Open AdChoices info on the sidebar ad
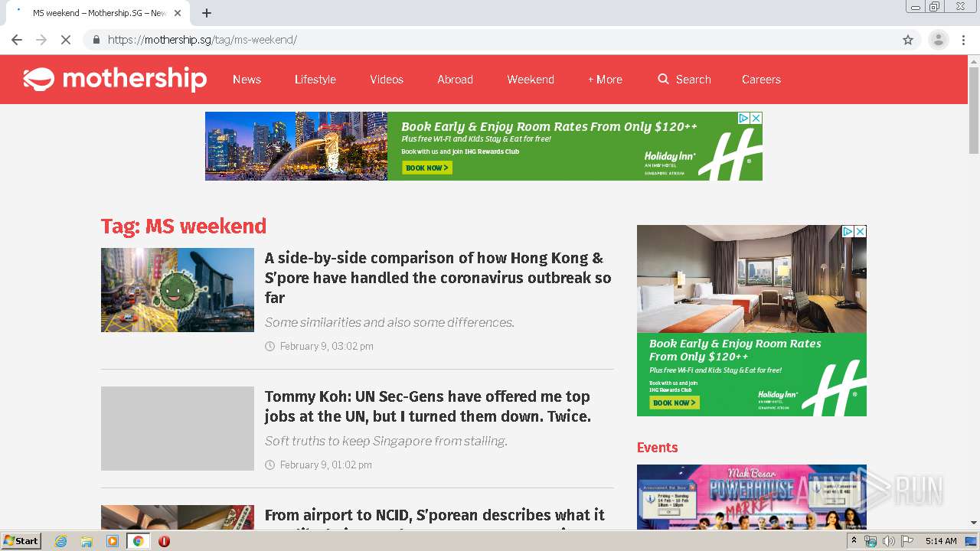Screen dimensions: 980x551 click(848, 231)
